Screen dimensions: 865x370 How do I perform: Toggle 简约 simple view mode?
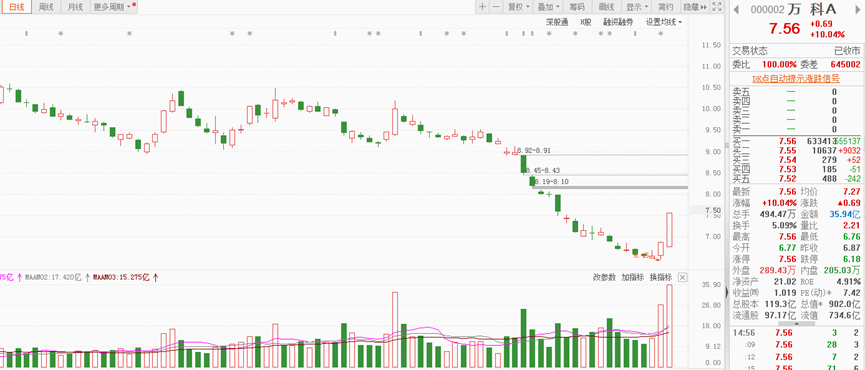tap(665, 7)
